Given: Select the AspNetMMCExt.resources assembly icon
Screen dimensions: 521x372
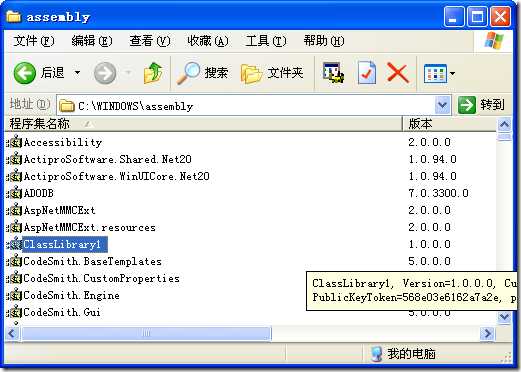Looking at the screenshot, I should click(x=14, y=227).
